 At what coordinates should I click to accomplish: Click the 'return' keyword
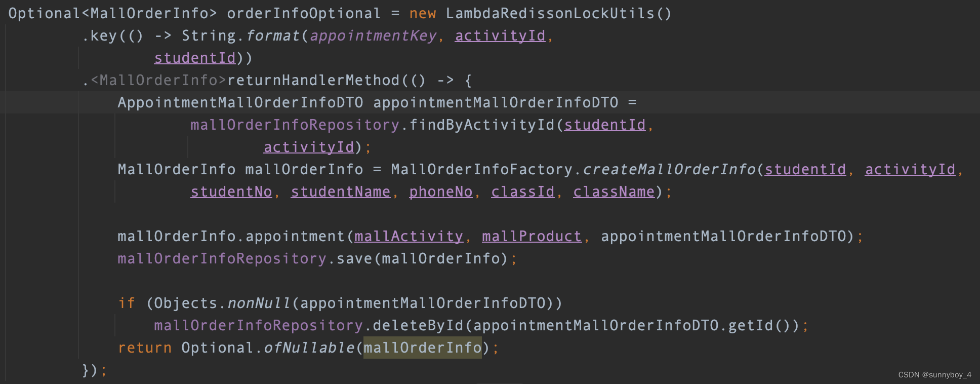pos(145,348)
